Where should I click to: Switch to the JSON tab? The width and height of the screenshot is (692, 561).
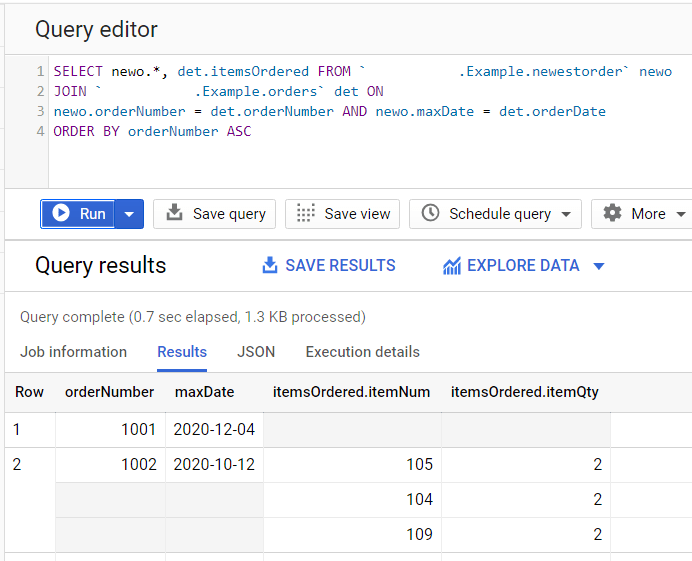point(256,352)
